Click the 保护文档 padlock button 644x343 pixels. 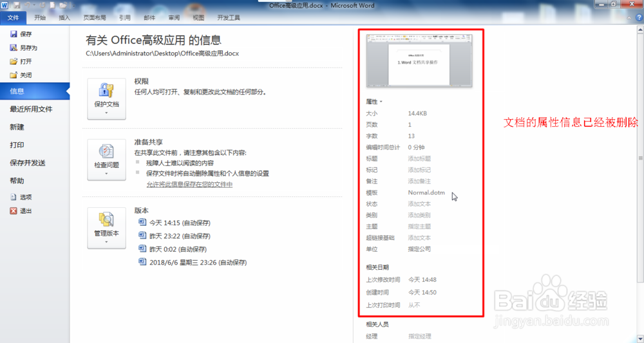[106, 99]
